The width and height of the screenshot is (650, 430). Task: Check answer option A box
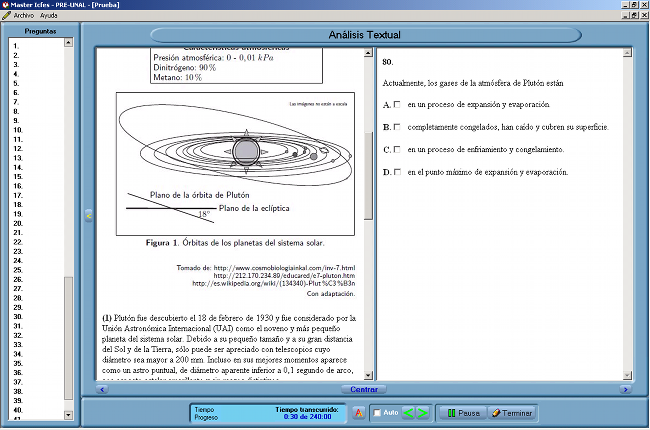(x=397, y=104)
